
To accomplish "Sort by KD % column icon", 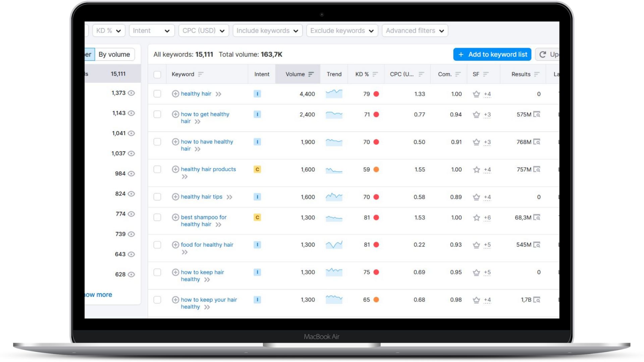I will [375, 74].
